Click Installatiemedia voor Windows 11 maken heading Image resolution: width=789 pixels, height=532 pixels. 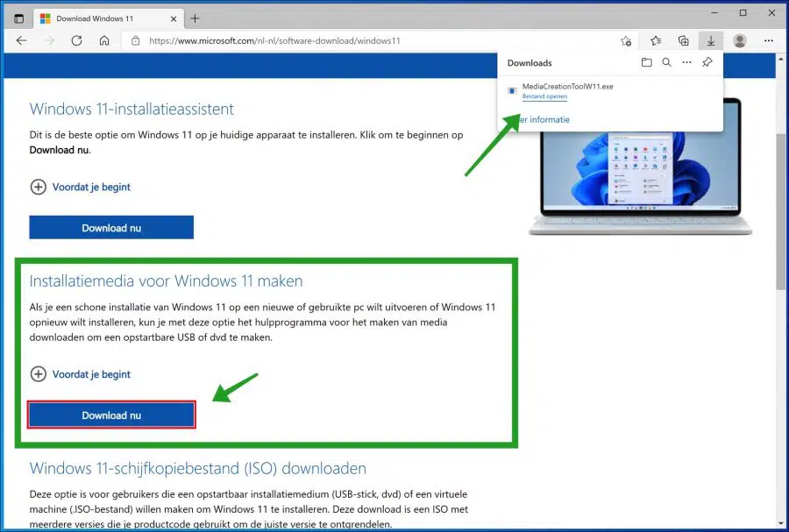pyautogui.click(x=166, y=280)
